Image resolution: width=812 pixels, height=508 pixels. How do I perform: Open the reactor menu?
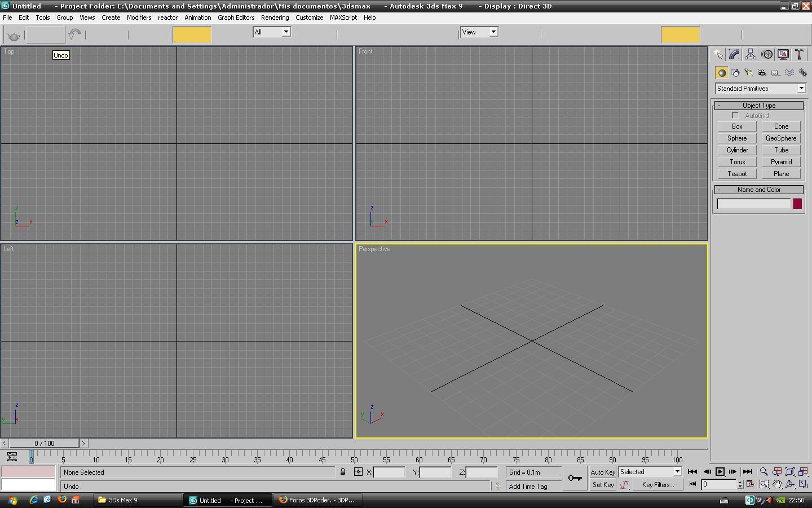167,17
